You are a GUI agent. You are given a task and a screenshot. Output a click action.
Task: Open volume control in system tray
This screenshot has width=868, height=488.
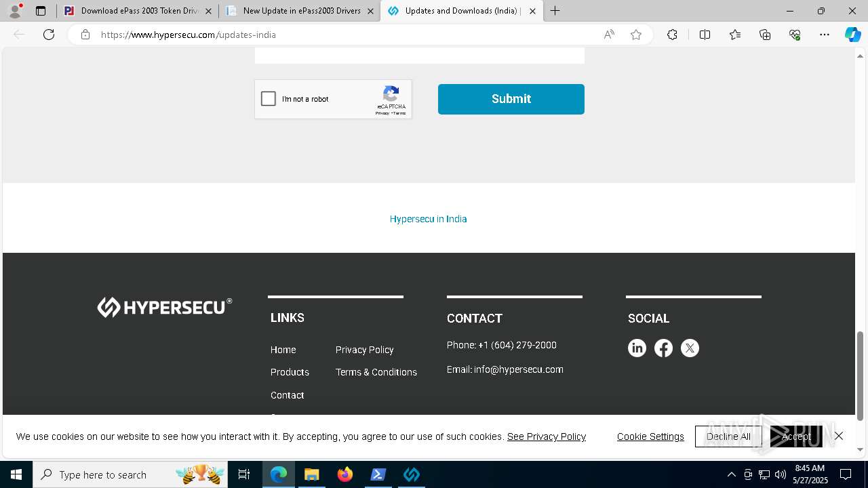tap(780, 474)
